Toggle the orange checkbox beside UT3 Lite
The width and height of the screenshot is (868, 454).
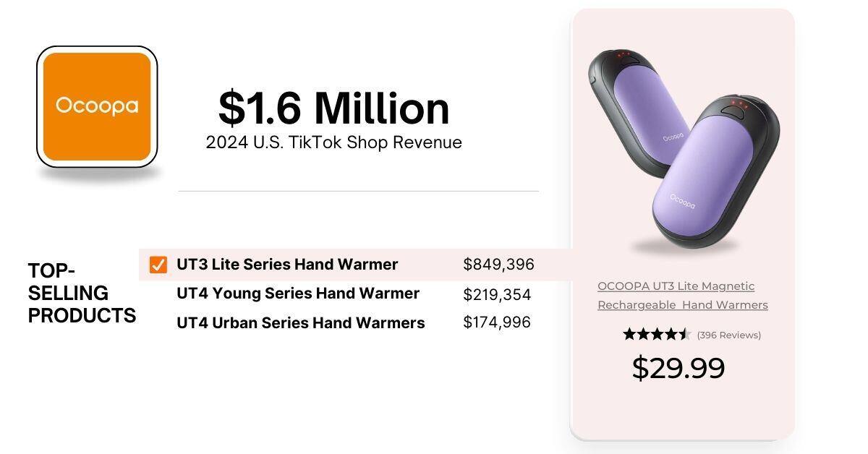coord(158,265)
